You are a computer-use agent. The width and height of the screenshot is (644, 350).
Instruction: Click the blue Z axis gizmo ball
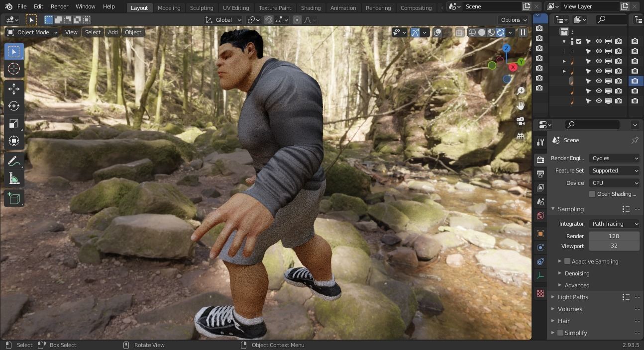click(x=506, y=48)
